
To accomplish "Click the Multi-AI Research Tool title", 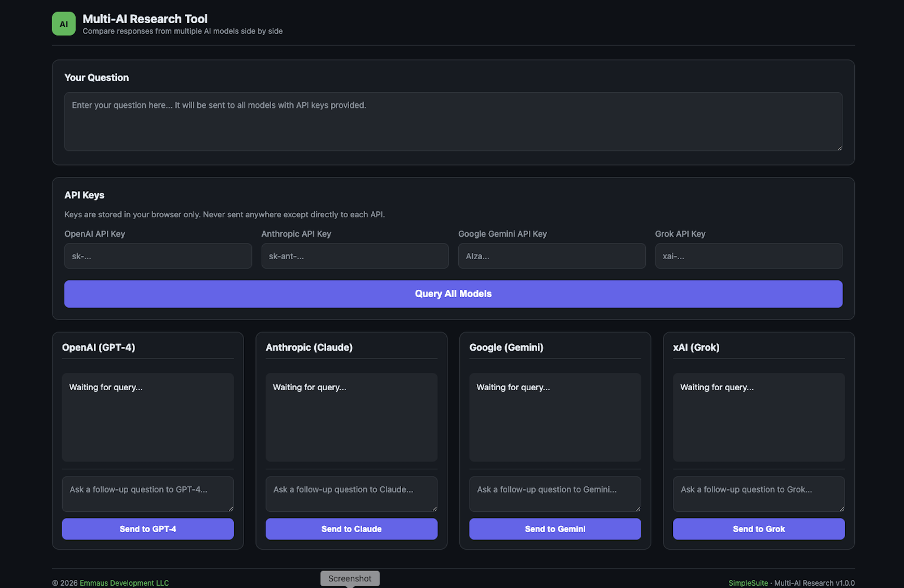I will [x=144, y=19].
